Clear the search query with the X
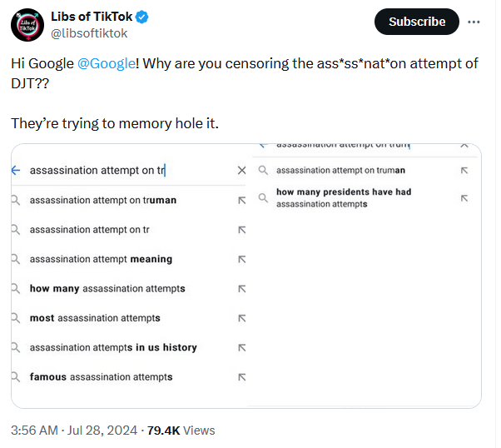The width and height of the screenshot is (501, 448). click(x=242, y=171)
